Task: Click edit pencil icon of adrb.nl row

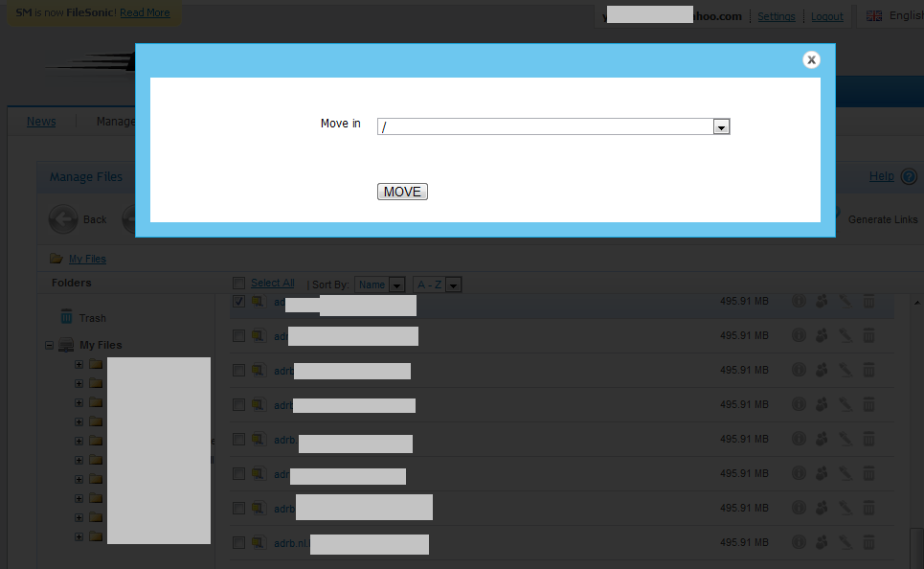Action: 845,542
